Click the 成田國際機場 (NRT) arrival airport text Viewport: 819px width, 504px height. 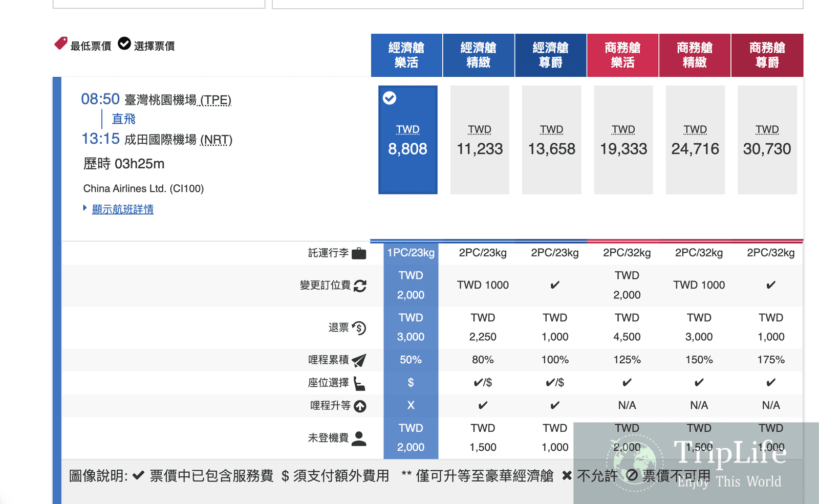[x=178, y=140]
